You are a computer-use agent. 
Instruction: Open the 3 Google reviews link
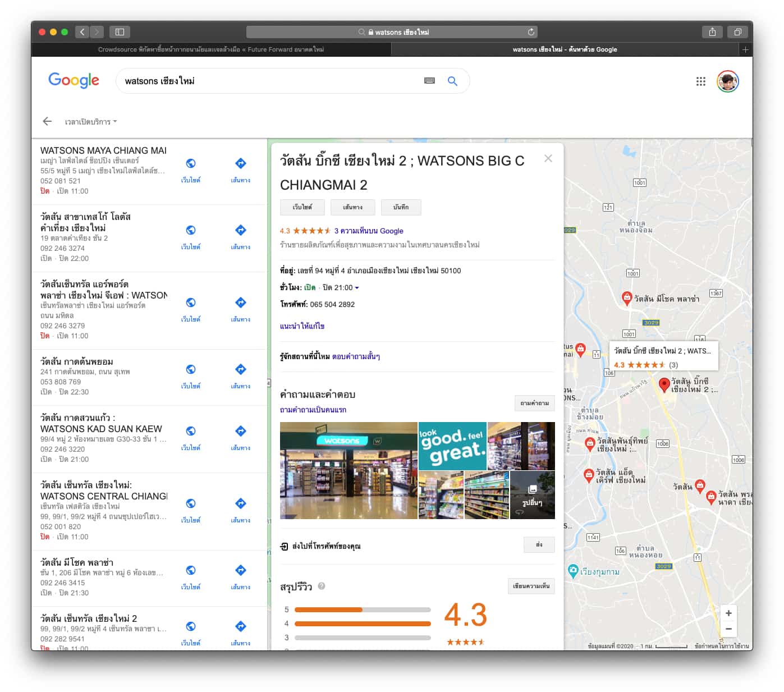coord(369,231)
